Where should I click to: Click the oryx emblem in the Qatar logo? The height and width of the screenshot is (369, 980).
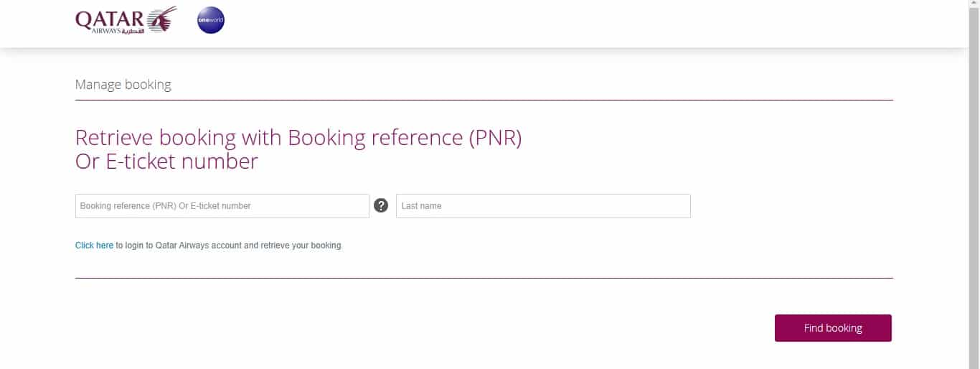(x=163, y=19)
